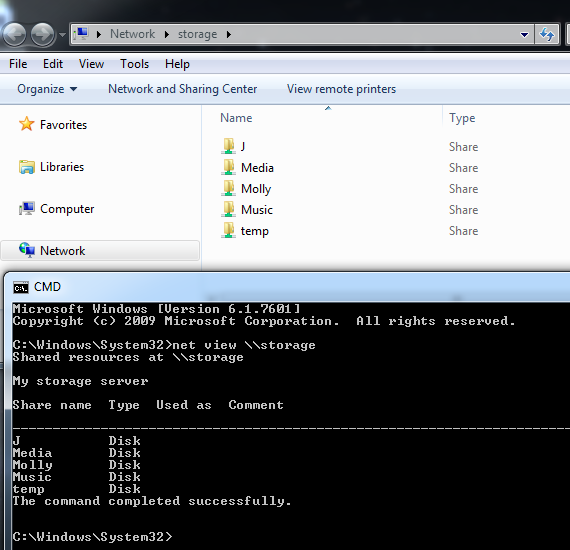Click the J share folder icon
Screen dimensions: 570x550
tap(228, 146)
